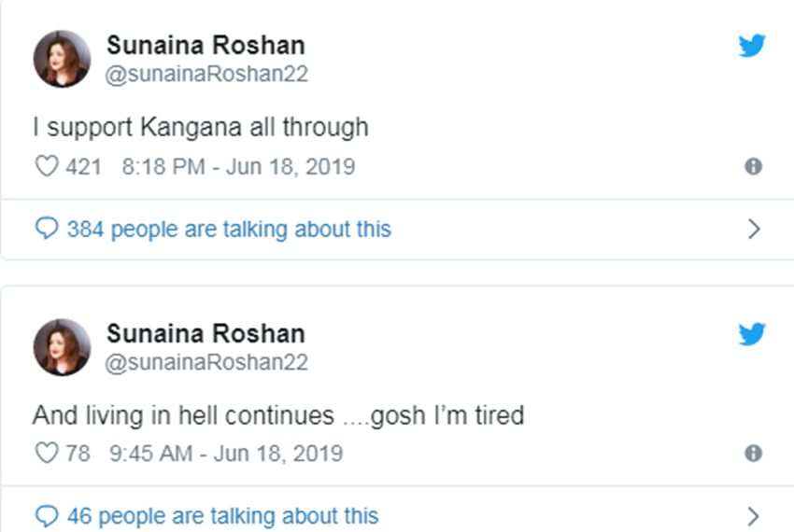Expand conversation chevron for 46 people row
The height and width of the screenshot is (532, 794).
(755, 515)
